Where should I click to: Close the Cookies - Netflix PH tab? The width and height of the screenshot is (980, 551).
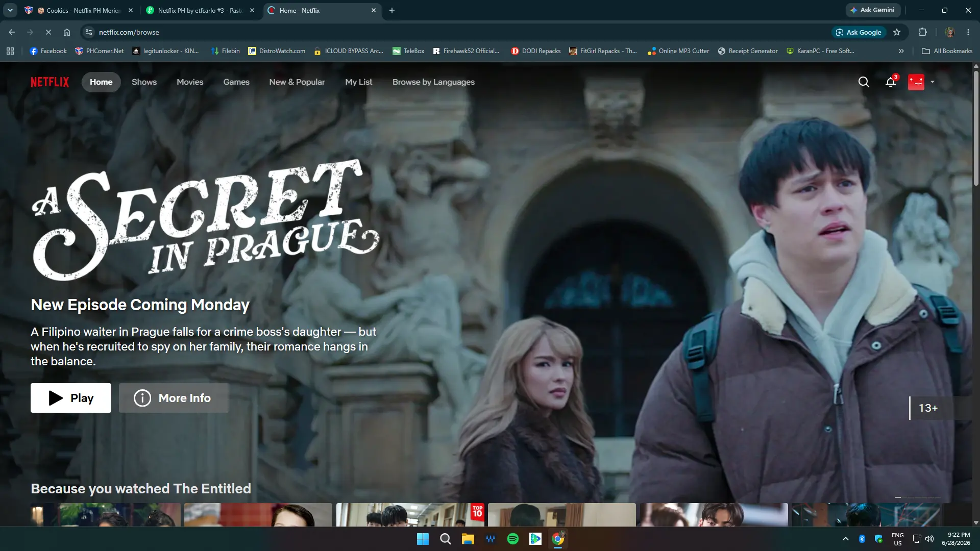(x=131, y=10)
